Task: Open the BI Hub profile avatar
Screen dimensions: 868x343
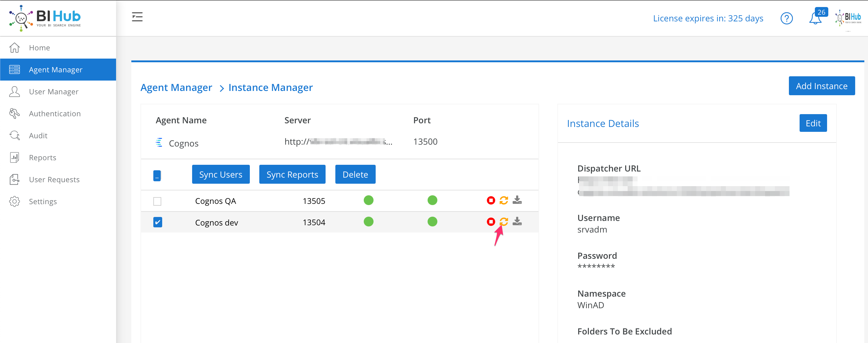Action: [x=848, y=18]
